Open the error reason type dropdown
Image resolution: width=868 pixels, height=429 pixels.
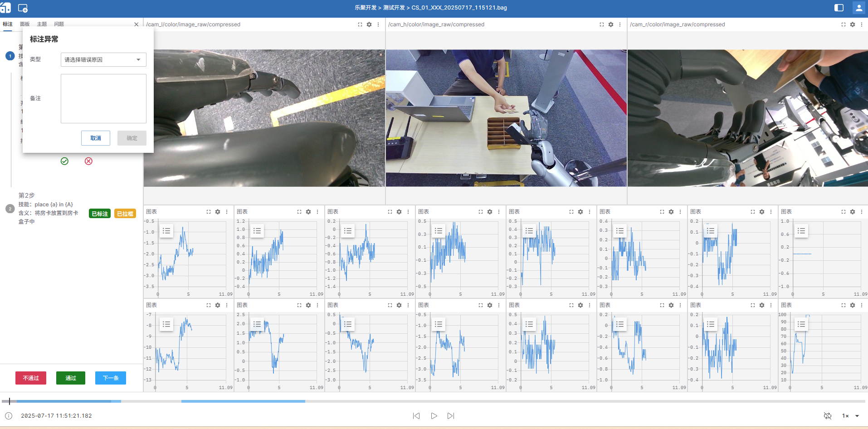[103, 60]
